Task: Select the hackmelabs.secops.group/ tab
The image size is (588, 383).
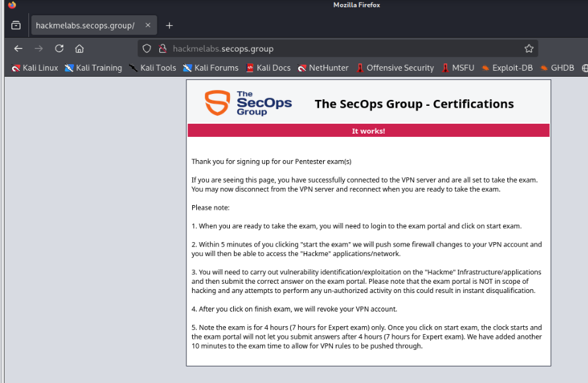Action: pos(94,25)
